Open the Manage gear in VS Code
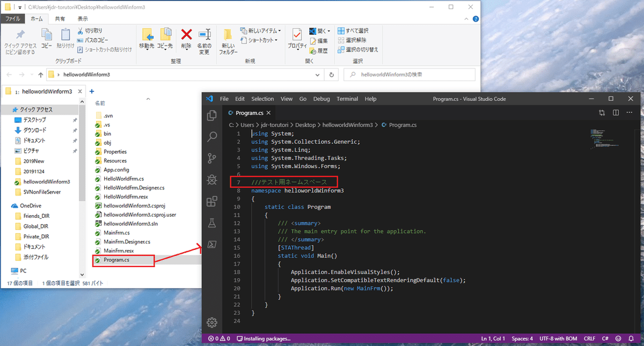The width and height of the screenshot is (644, 346). point(211,322)
